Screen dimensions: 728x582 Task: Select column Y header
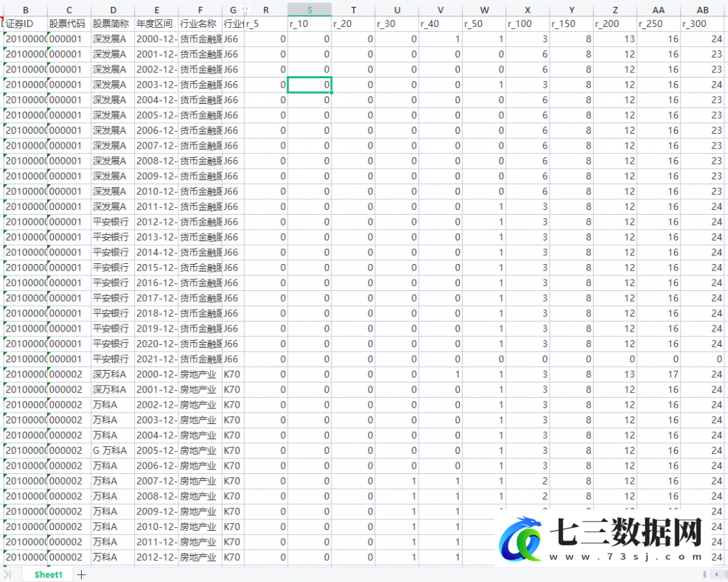[x=572, y=10]
